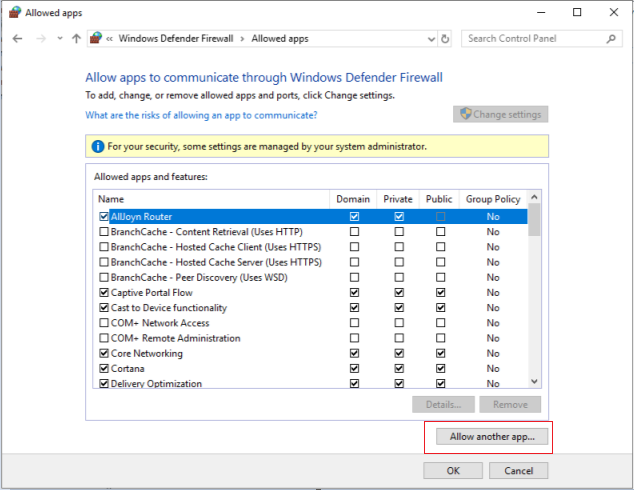Select BranchCache - Peer Discovery (Uses WSD) text
The image size is (634, 490).
coord(199,277)
